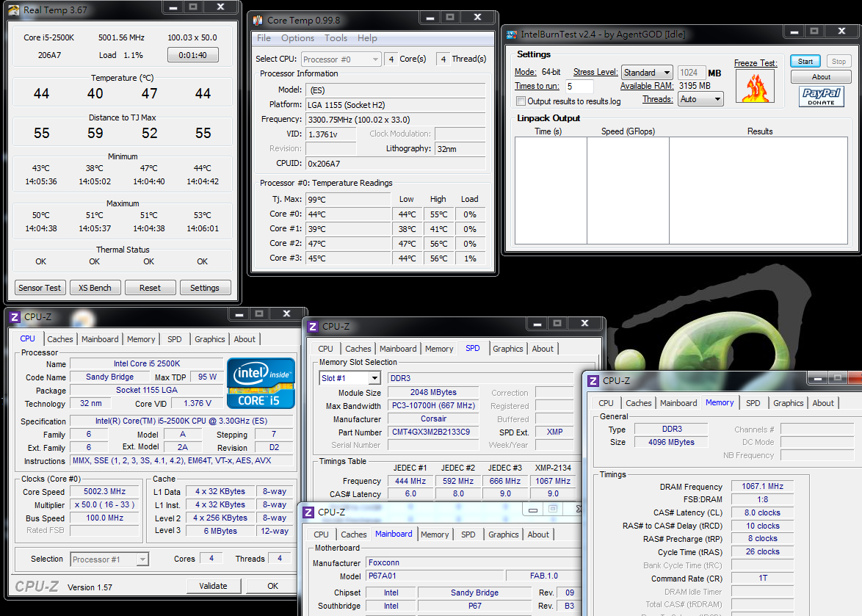
Task: Click the Intel Core i5 logo
Action: click(261, 383)
